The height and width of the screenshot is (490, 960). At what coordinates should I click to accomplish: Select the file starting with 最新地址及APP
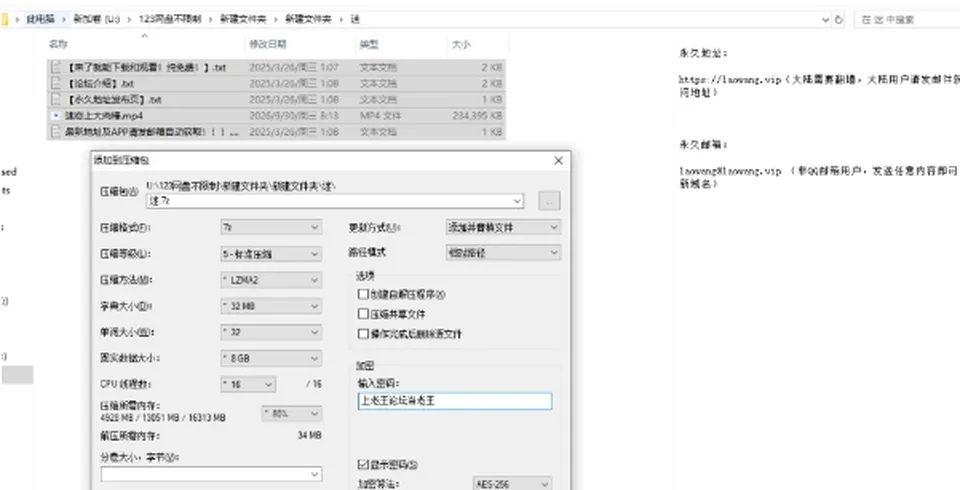coord(152,131)
